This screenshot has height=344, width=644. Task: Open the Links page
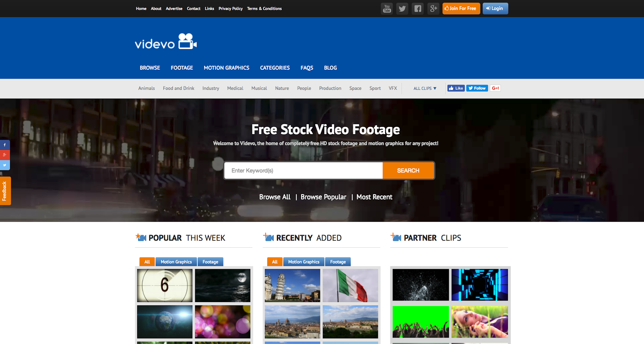(x=209, y=8)
